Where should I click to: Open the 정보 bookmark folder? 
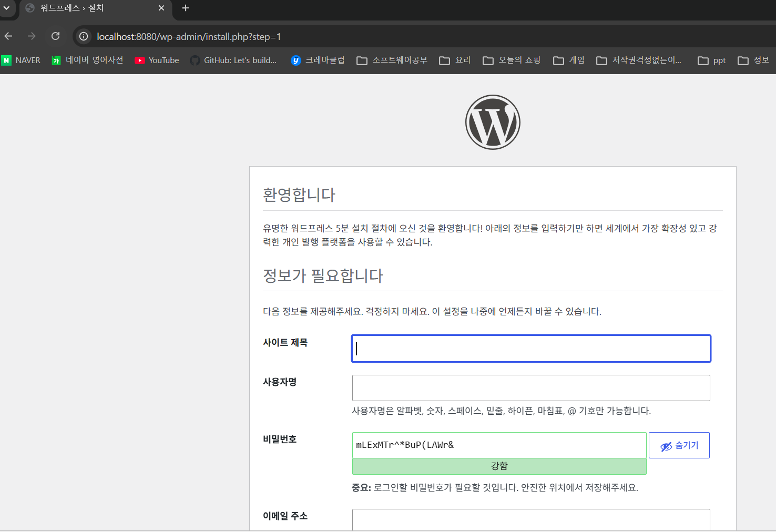tap(753, 60)
